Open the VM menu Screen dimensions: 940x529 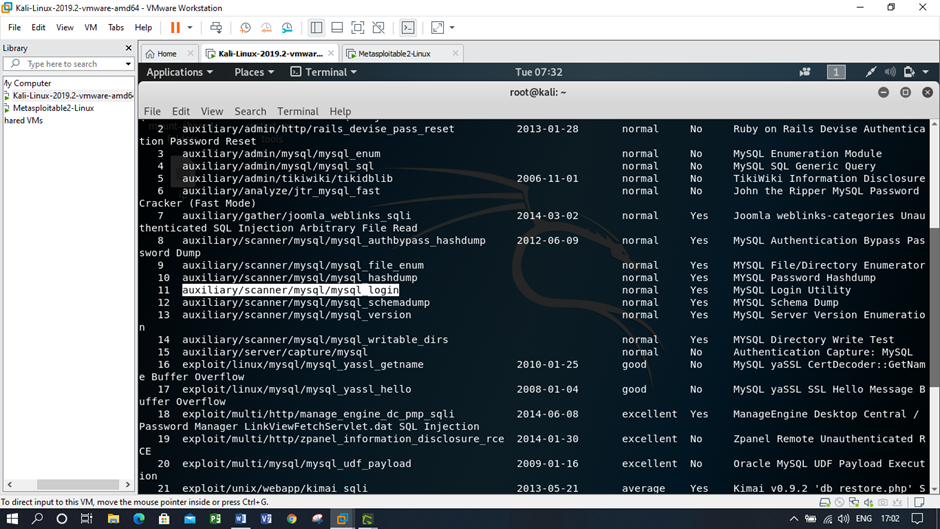91,28
